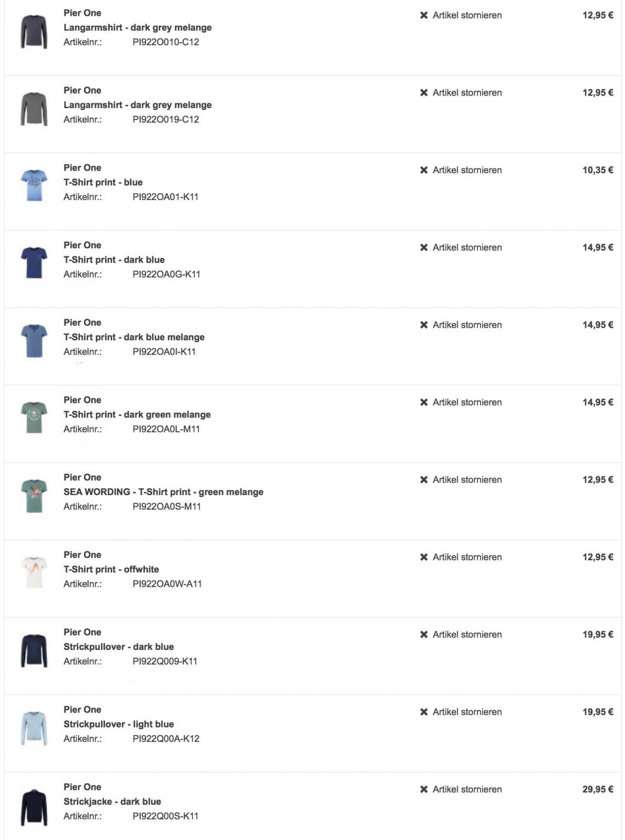Click cancel X icon for blue T-Shirt print
The width and height of the screenshot is (625, 840).
(x=424, y=170)
